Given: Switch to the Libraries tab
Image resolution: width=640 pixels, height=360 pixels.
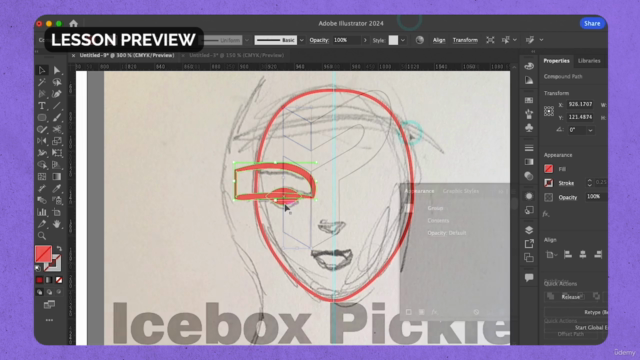Looking at the screenshot, I should click(x=589, y=61).
